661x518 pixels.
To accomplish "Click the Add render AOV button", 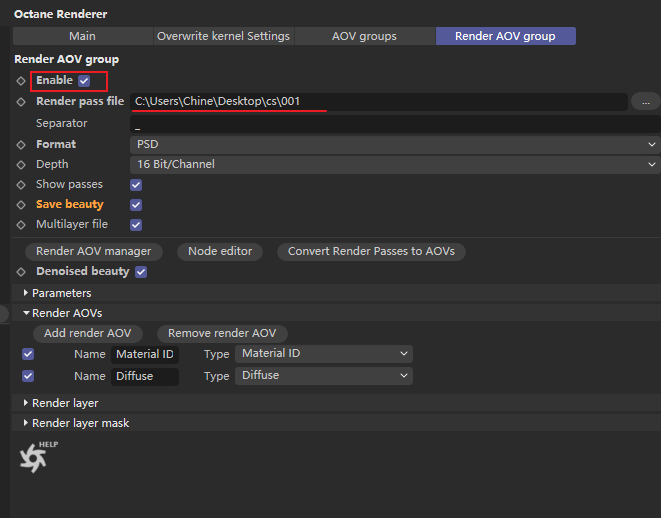I will (x=88, y=333).
